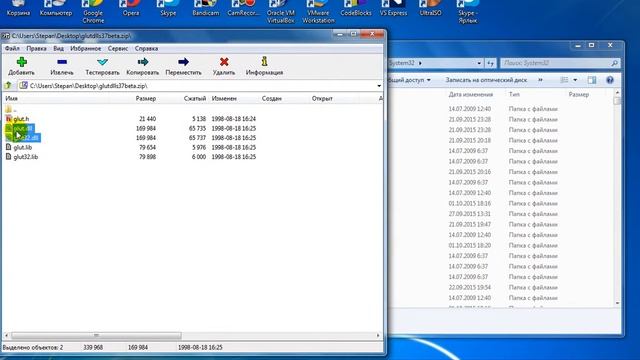
Task: Launch Google Chrome from desktop
Action: 93,11
